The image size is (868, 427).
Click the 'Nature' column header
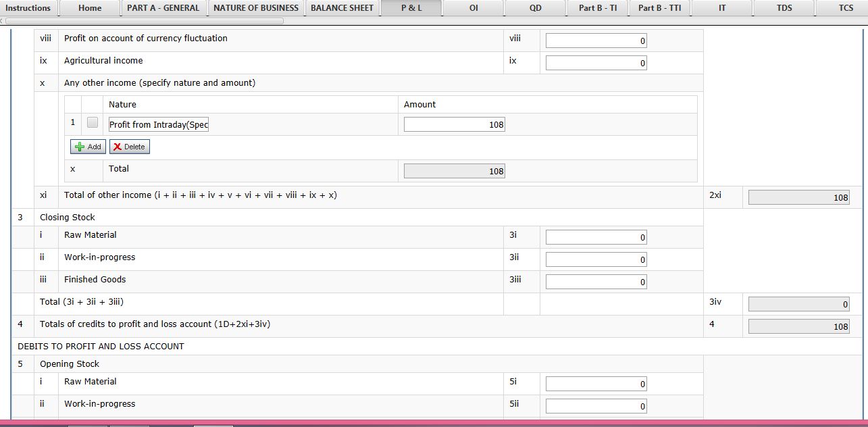pos(122,104)
